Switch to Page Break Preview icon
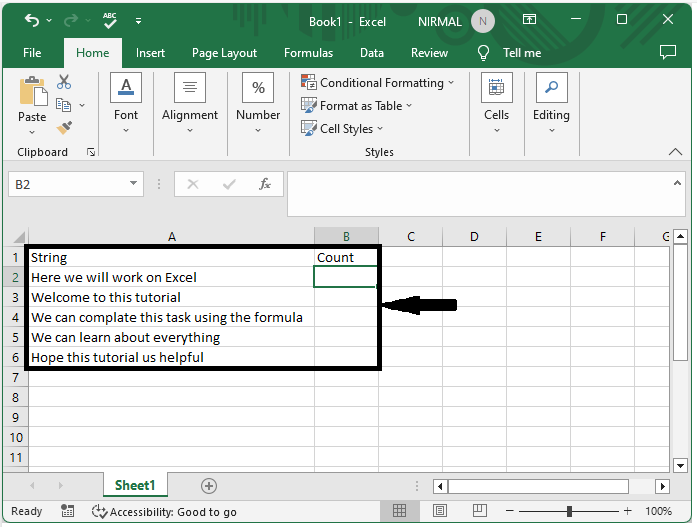Viewport: 697px width, 527px height. coord(480,511)
